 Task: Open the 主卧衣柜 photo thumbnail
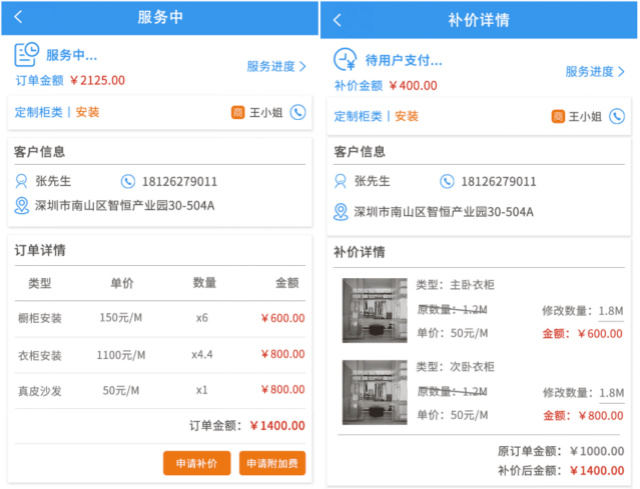pos(374,310)
